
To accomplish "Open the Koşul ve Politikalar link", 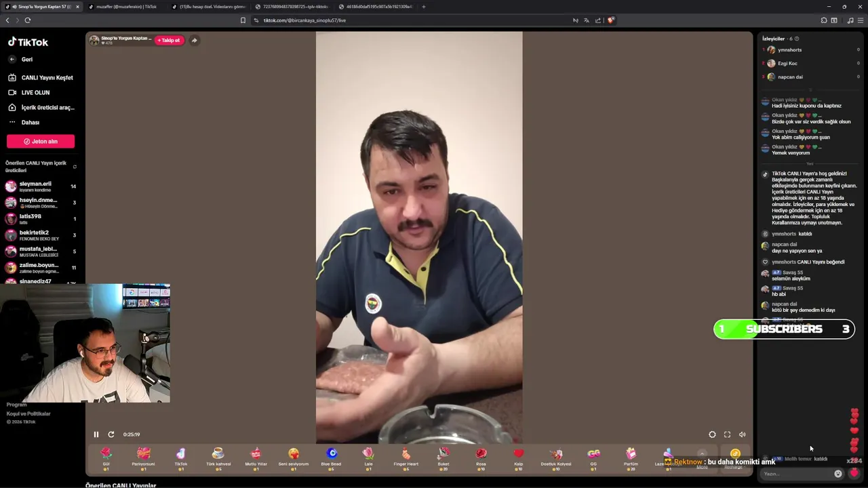I will coord(28,413).
